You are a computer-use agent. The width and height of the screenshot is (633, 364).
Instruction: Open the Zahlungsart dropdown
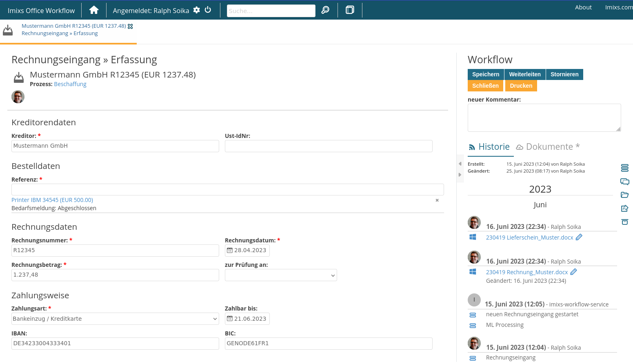(x=115, y=319)
